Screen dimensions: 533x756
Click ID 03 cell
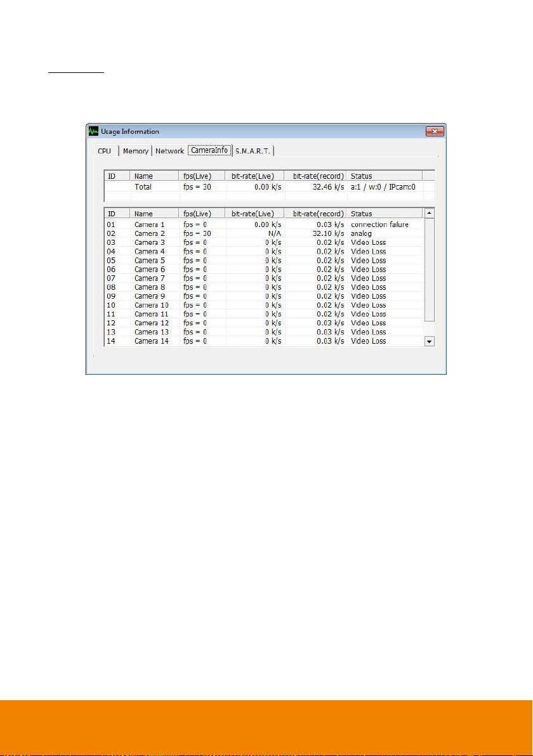click(111, 242)
